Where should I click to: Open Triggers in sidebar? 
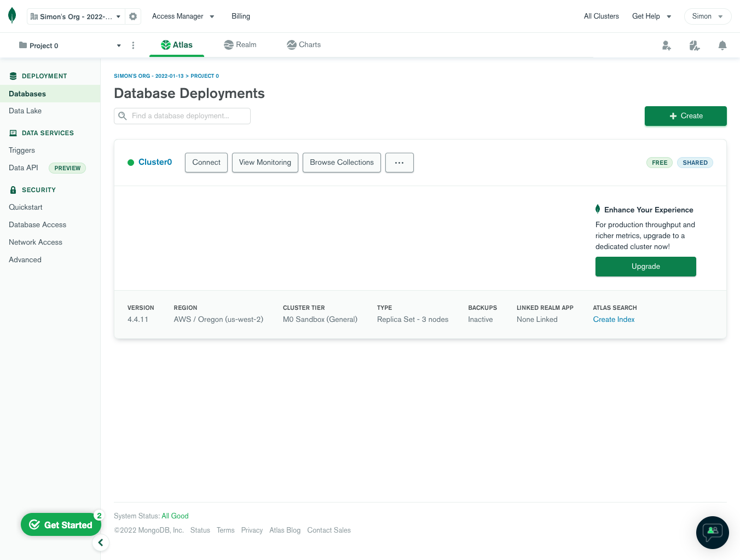pyautogui.click(x=22, y=150)
